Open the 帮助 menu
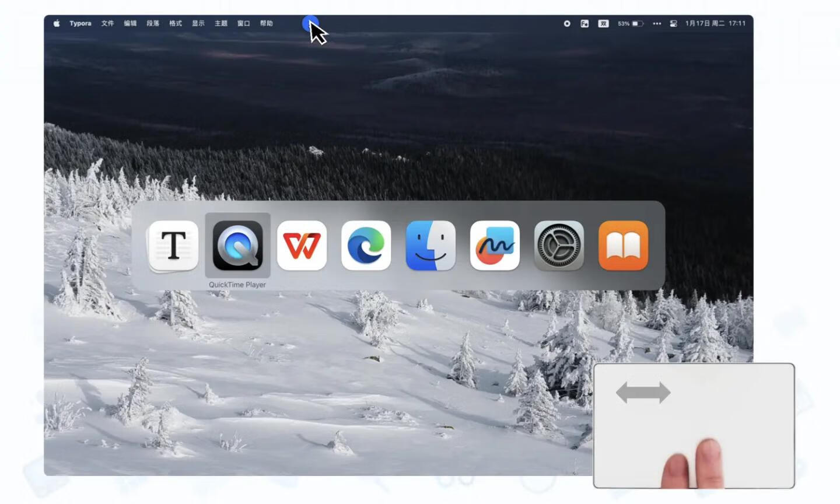840x504 pixels. click(267, 23)
